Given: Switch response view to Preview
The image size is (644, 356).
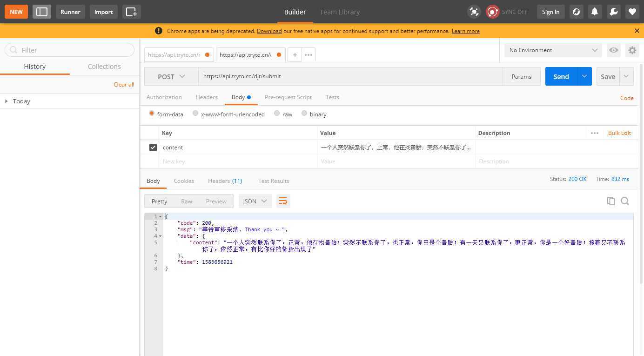Looking at the screenshot, I should coord(216,201).
